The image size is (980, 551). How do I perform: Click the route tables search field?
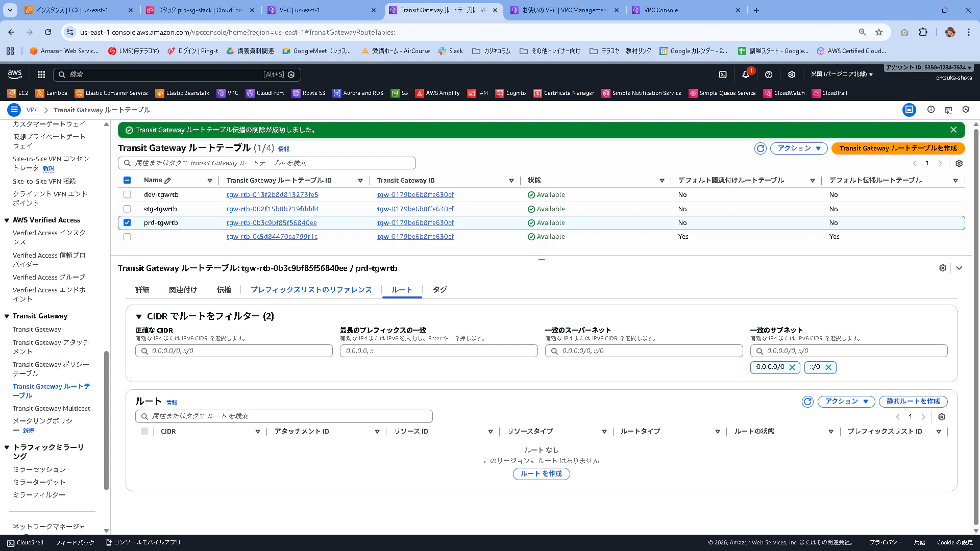coord(266,163)
